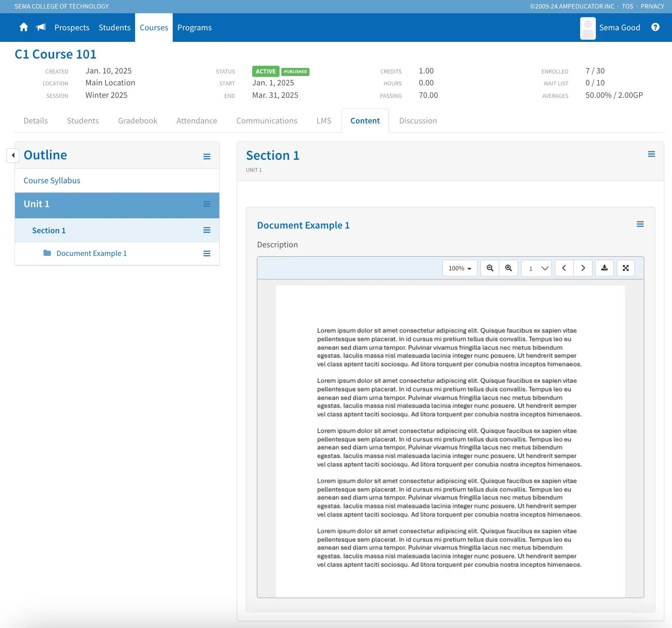Click the folder icon beside Document Example 1
The image size is (672, 628).
[x=47, y=253]
